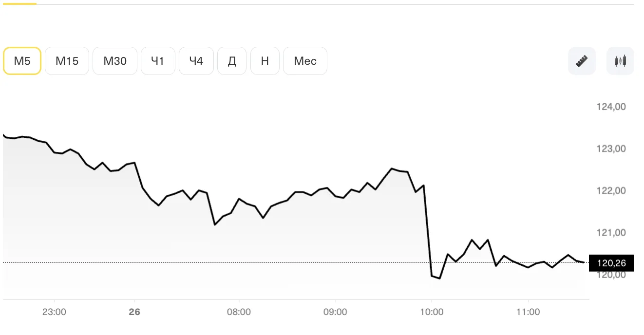Click the 121,00 price axis label

coord(611,233)
